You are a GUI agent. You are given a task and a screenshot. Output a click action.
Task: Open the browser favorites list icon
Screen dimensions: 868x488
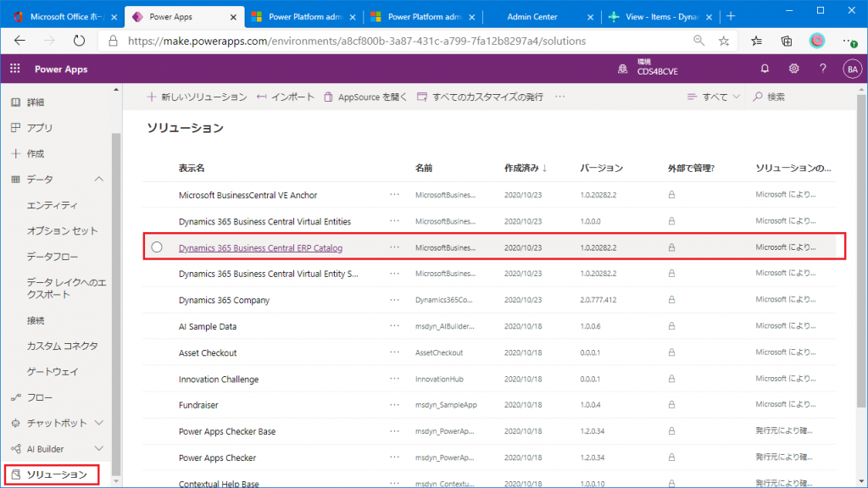(756, 41)
